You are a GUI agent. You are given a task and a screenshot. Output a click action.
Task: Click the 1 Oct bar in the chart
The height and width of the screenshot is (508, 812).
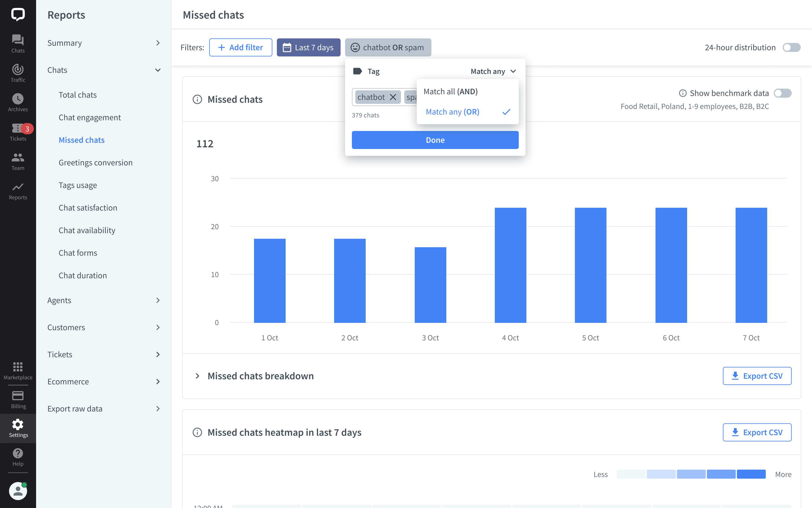click(270, 281)
